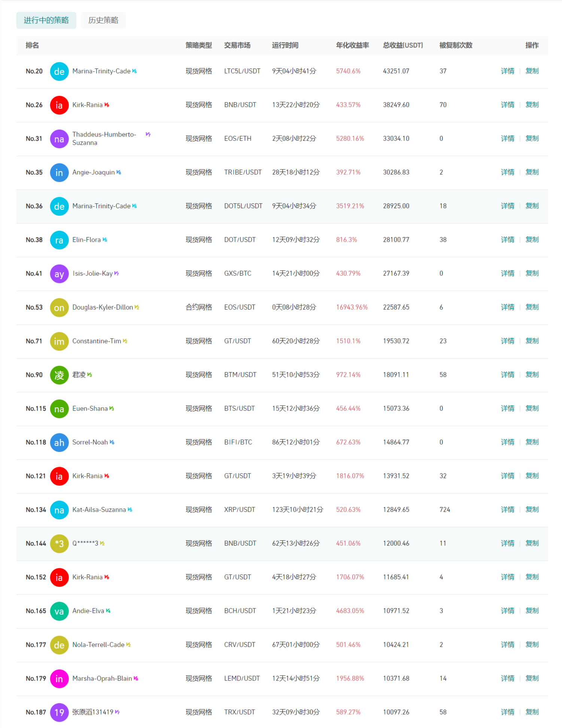Open 详情 for the XRP/USDT strategy

[508, 509]
